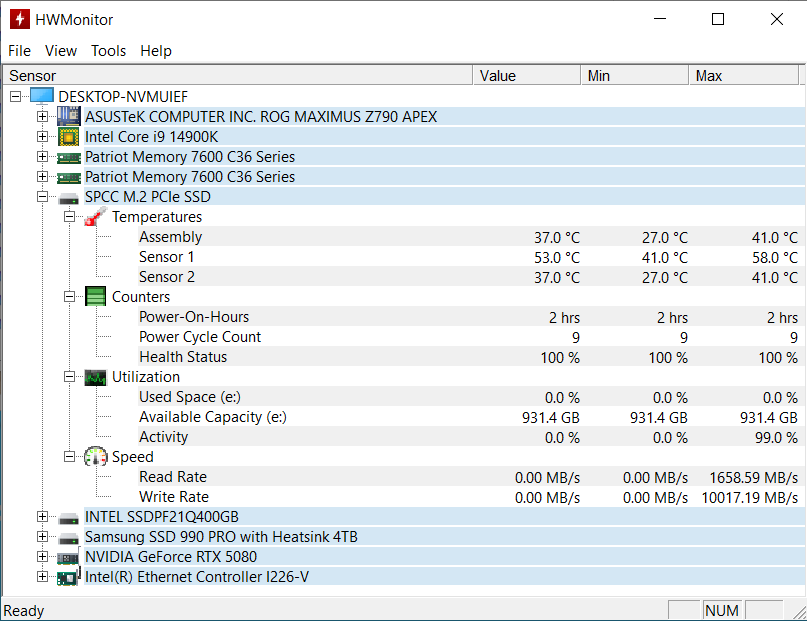Collapse the Speed group

tap(69, 456)
